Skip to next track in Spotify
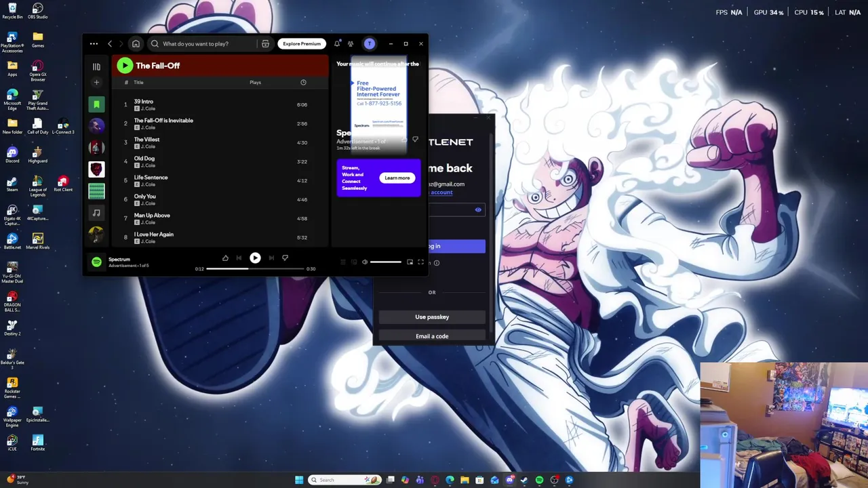 pos(271,258)
